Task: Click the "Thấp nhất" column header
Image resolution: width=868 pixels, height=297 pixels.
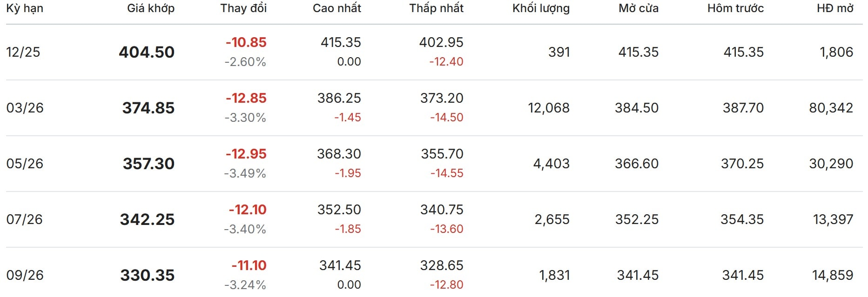Action: click(x=436, y=8)
